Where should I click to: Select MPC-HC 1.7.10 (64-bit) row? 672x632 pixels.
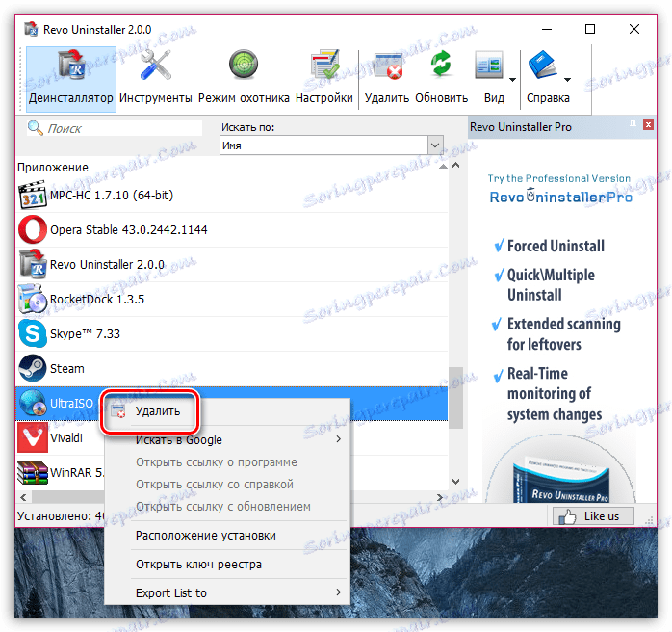click(232, 196)
